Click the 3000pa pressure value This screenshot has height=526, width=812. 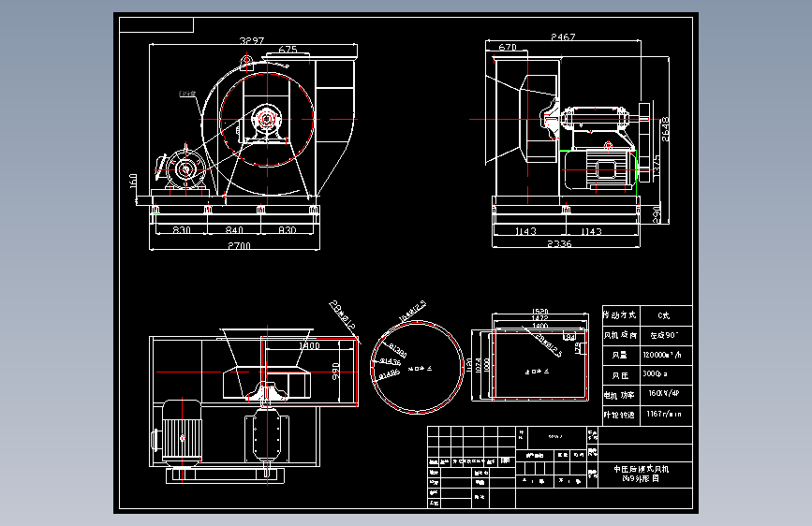(655, 373)
